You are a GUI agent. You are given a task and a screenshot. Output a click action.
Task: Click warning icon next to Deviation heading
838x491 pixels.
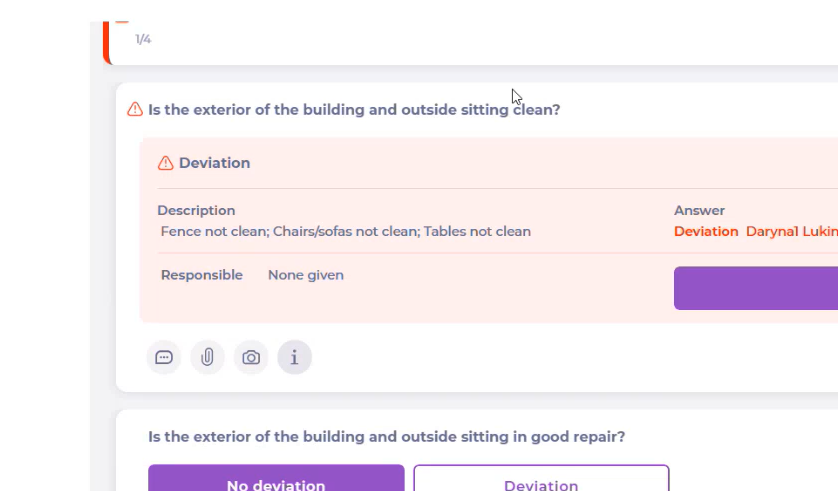(166, 163)
